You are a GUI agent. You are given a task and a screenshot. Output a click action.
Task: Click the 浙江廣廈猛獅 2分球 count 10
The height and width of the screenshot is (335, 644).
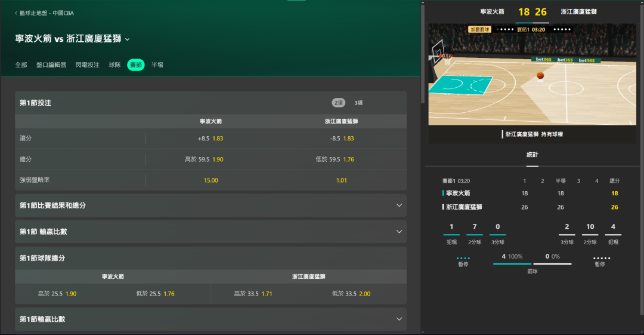point(590,227)
